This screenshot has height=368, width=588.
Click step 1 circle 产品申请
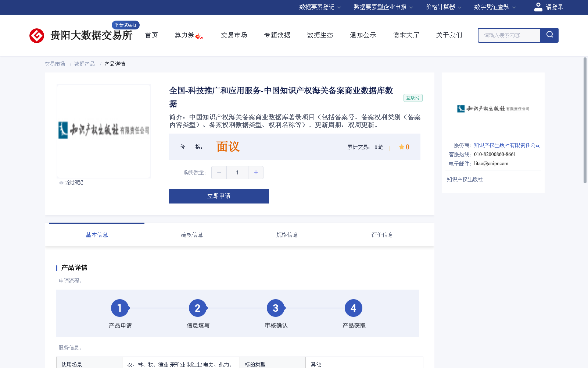tap(120, 308)
